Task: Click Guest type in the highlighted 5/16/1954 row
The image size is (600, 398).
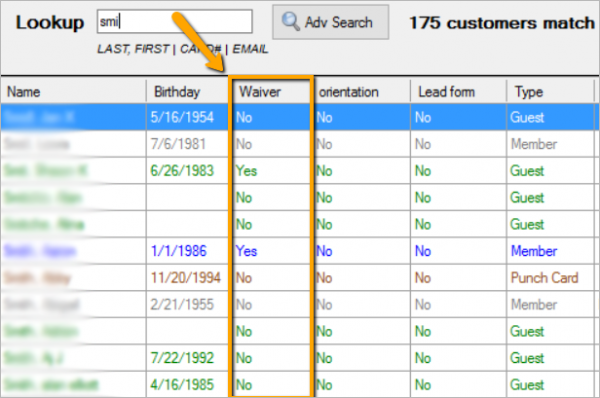Action: (x=527, y=117)
